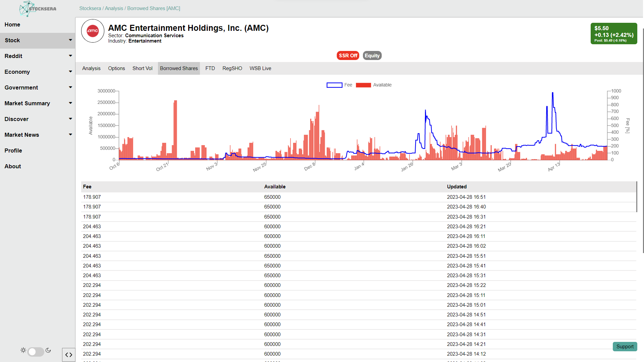Expand the Reddit sidebar dropdown
Viewport: 644px width, 362px height.
click(70, 56)
